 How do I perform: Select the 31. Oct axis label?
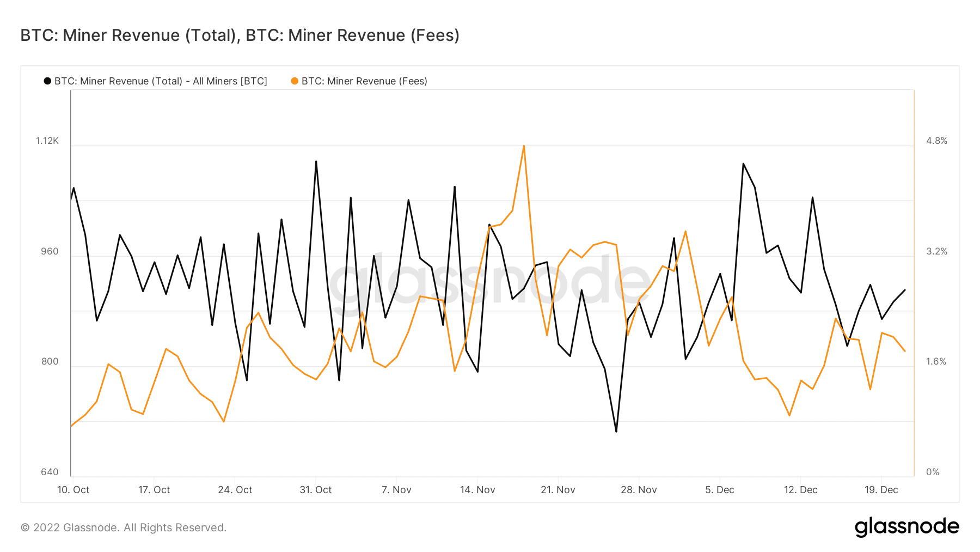click(x=316, y=490)
